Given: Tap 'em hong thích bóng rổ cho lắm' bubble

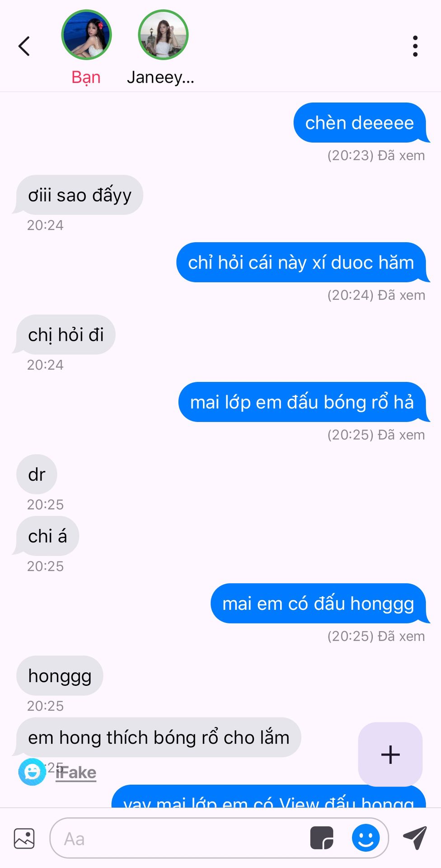Looking at the screenshot, I should click(158, 737).
